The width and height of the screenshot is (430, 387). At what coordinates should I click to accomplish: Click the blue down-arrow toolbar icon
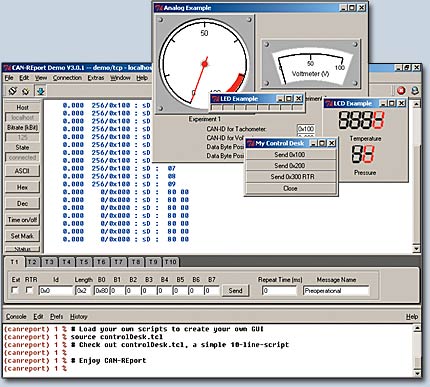tap(41, 91)
